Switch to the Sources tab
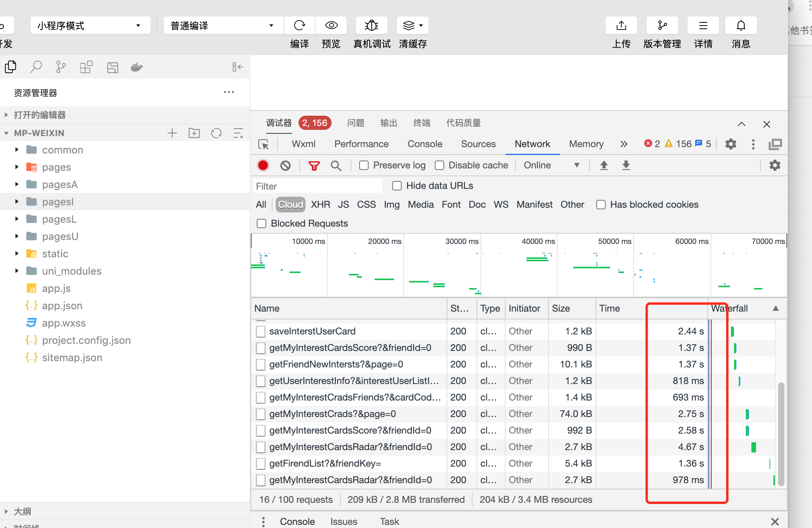This screenshot has width=812, height=528. click(478, 144)
